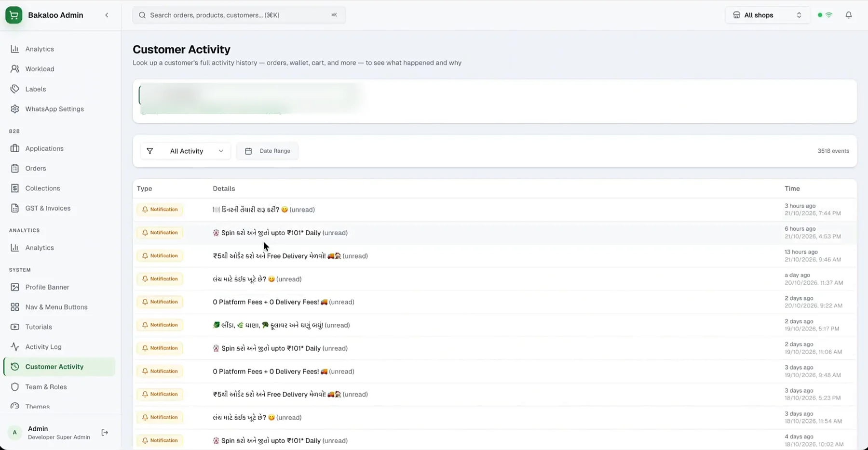Click the Free Delivery notification from 13 hours ago

click(495, 256)
